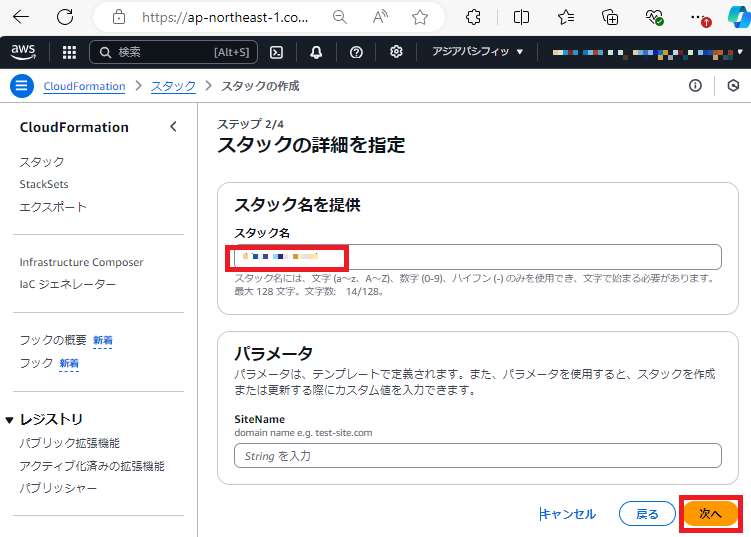Collapse the CloudFormation side navigation
This screenshot has width=751, height=537.
[173, 127]
